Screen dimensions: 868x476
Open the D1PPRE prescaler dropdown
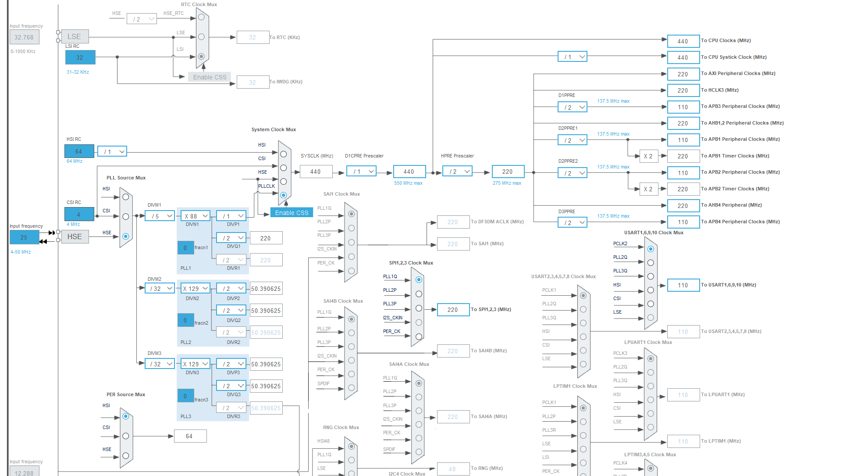573,107
